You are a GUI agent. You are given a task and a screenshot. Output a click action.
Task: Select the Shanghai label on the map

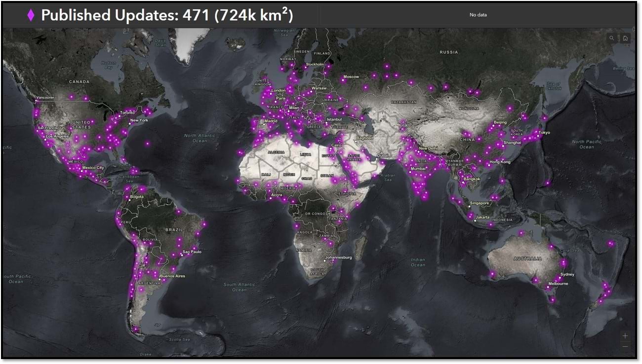click(512, 143)
